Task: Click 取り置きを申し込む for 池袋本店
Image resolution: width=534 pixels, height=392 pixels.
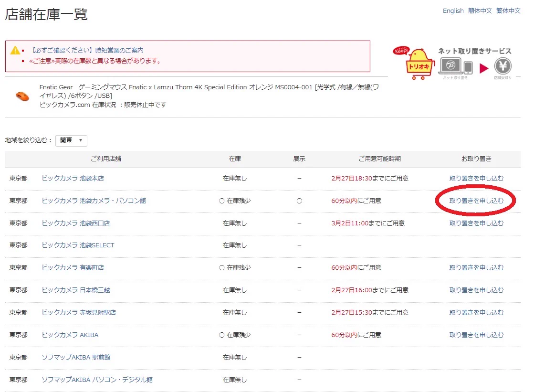Action: [x=476, y=178]
